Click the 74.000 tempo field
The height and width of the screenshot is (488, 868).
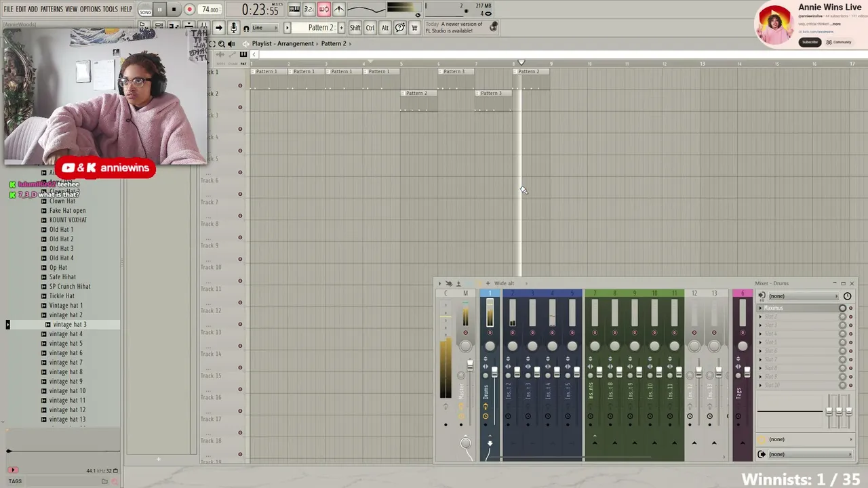point(210,10)
